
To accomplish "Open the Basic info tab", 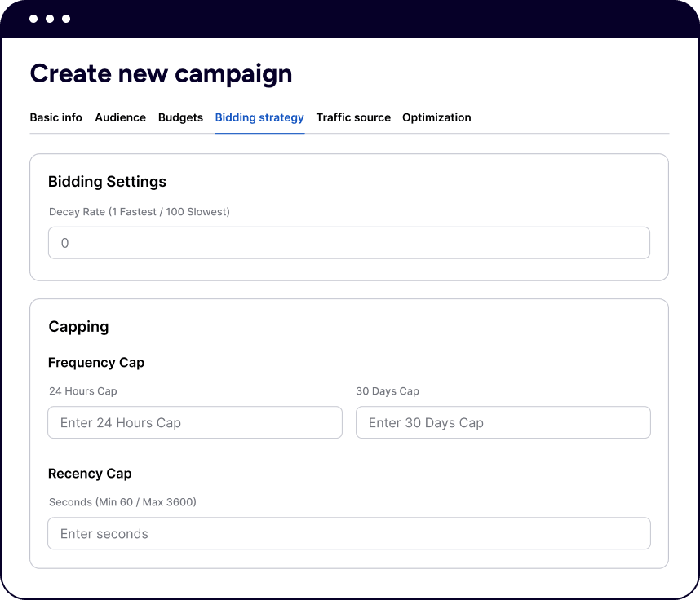I will tap(55, 117).
